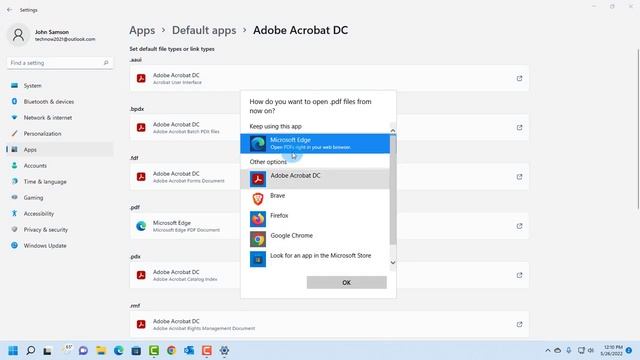The height and width of the screenshot is (360, 640).
Task: Open Outlook from taskbar
Action: click(189, 350)
